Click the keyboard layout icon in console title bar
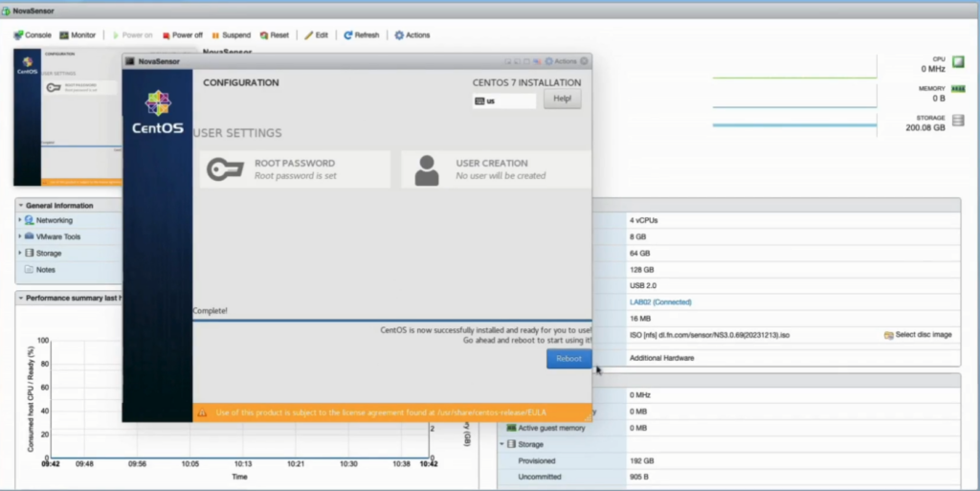980x491 pixels. (x=536, y=61)
